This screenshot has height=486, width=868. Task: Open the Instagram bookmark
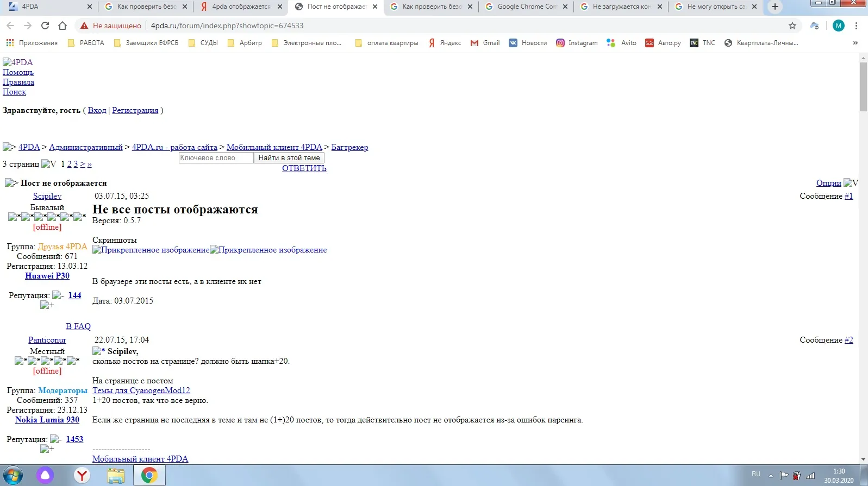pyautogui.click(x=577, y=43)
